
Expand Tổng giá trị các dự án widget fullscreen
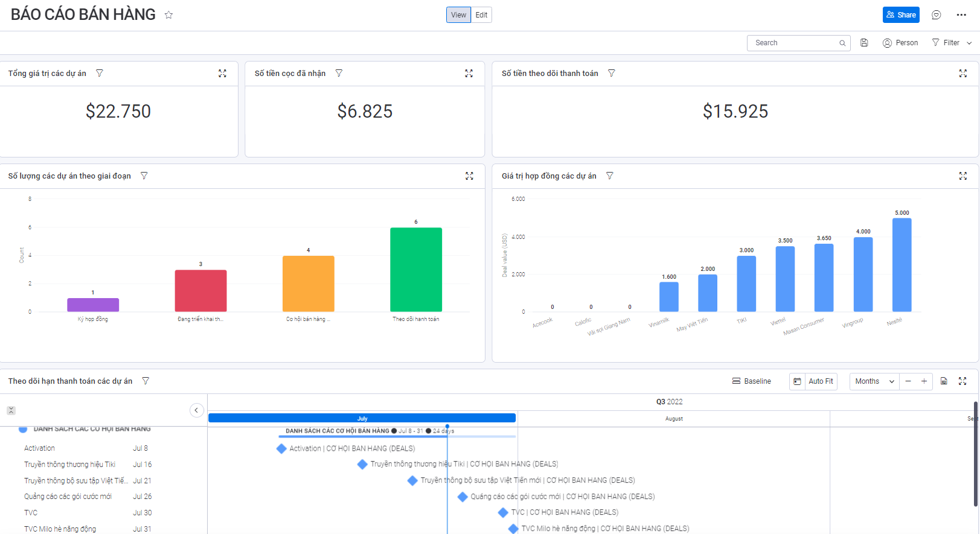222,73
